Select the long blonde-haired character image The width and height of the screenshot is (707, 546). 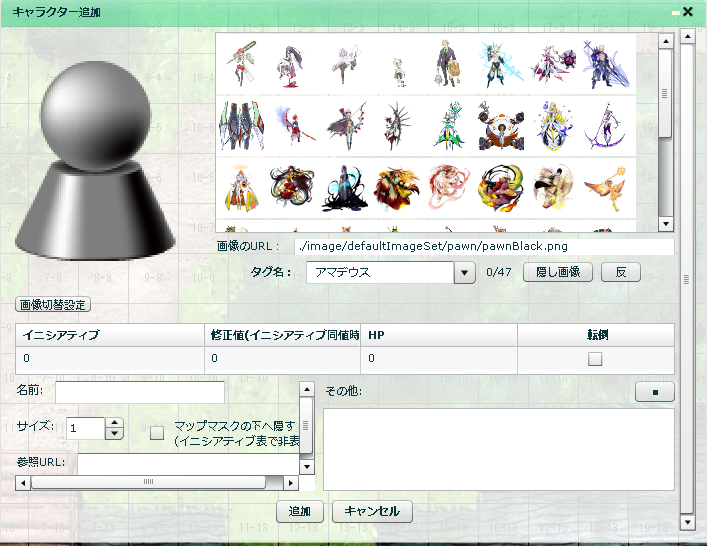(x=553, y=126)
